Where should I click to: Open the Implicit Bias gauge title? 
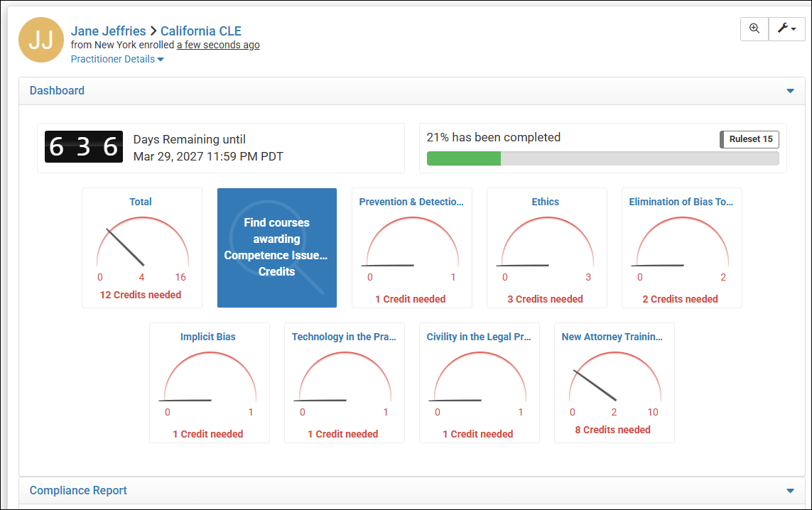click(x=207, y=337)
